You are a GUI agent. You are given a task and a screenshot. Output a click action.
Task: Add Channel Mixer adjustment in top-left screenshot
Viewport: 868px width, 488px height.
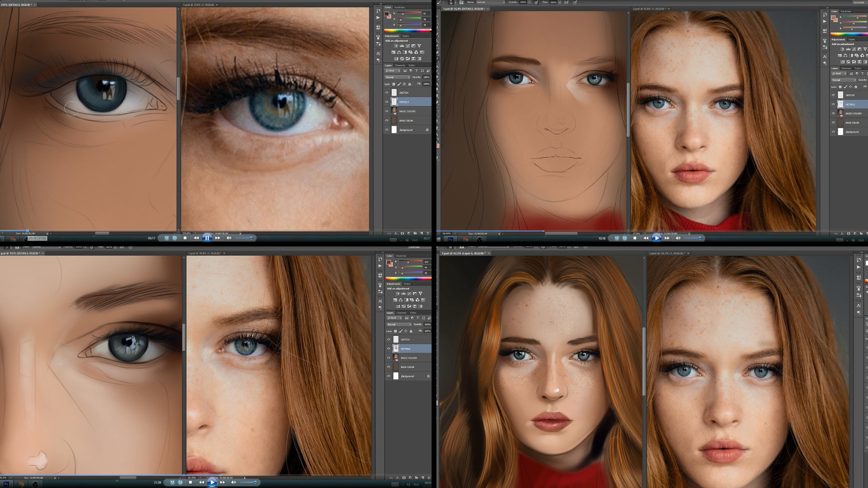pos(416,52)
